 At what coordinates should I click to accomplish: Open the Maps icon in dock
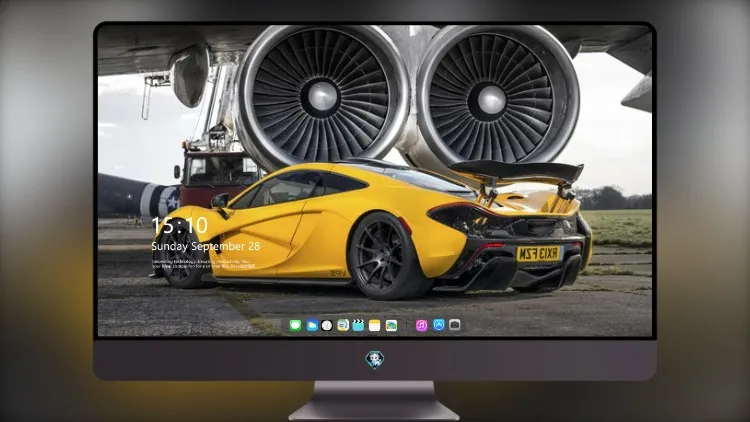[343, 325]
